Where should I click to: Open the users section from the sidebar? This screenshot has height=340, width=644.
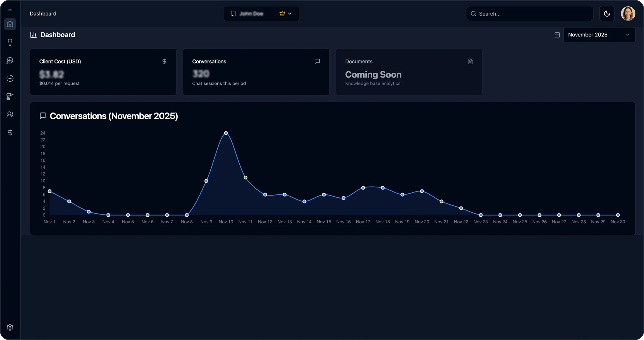pos(10,114)
